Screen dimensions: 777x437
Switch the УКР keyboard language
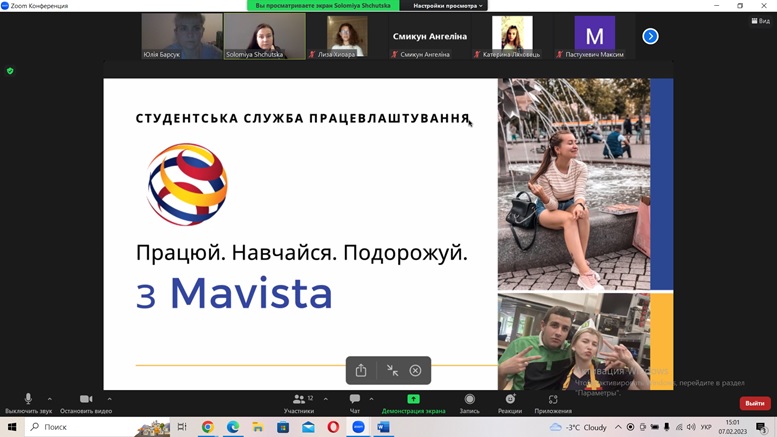706,427
